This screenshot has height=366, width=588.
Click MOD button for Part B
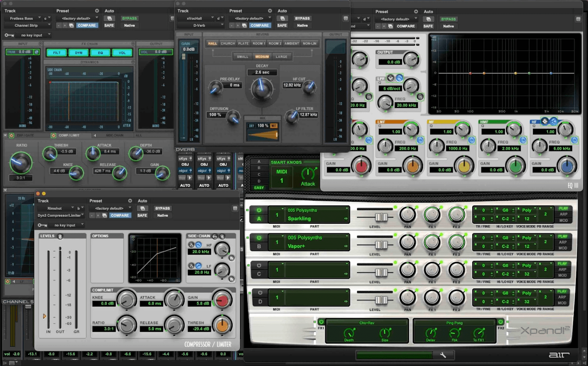(x=563, y=248)
